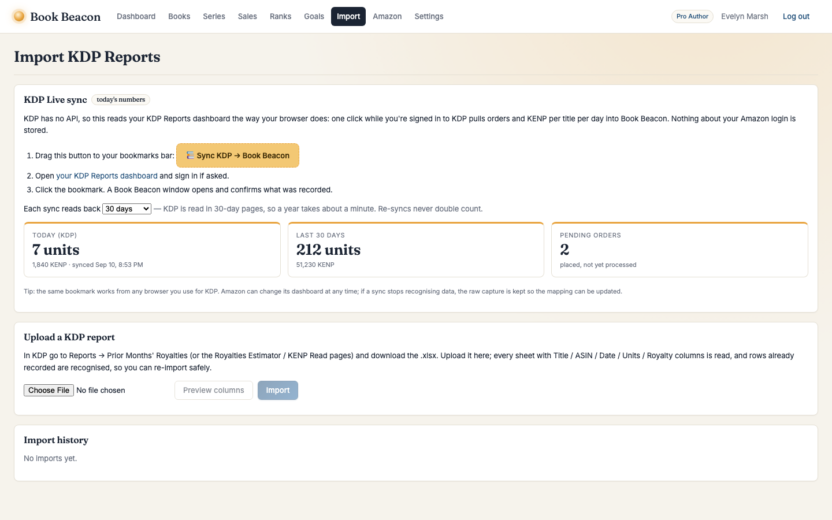
Task: Click the Preview columns button
Action: click(x=213, y=391)
